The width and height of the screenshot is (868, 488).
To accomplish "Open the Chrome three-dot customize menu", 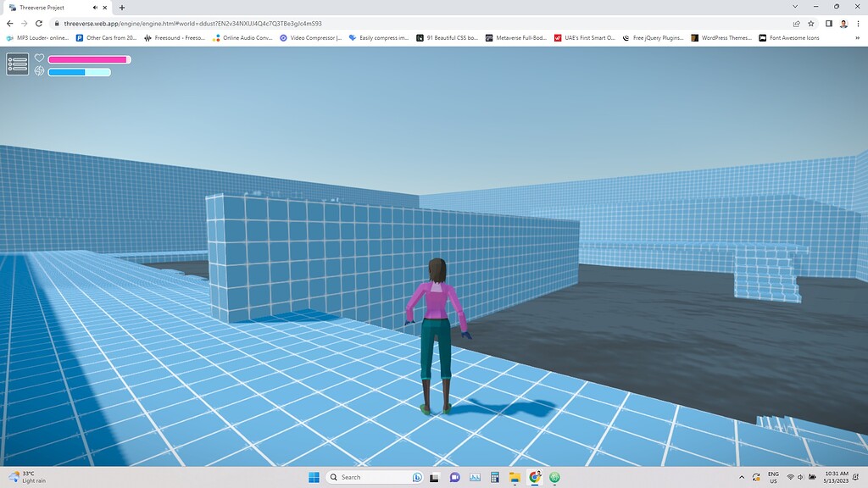I will 858,25.
